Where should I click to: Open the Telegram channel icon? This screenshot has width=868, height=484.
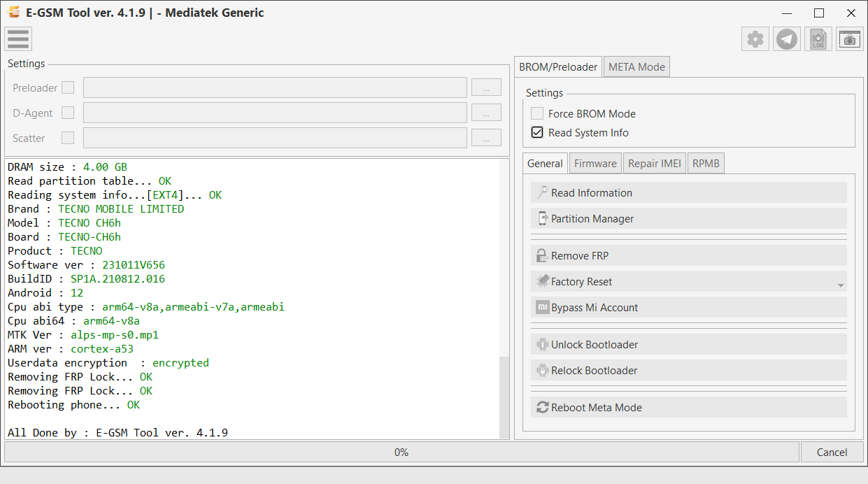(x=787, y=39)
